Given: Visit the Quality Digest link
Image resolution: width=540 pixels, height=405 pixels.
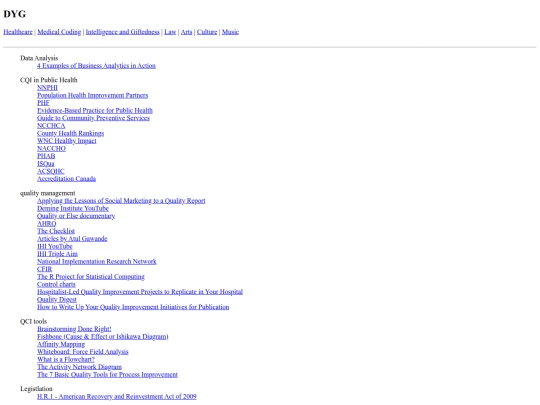Looking at the screenshot, I should click(57, 299).
